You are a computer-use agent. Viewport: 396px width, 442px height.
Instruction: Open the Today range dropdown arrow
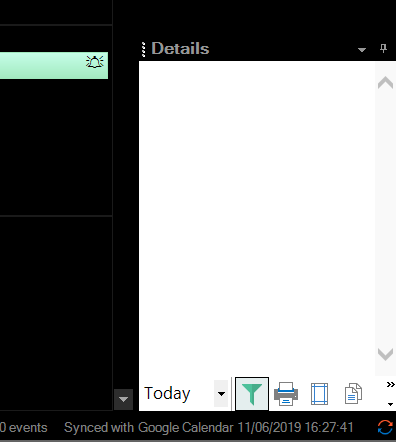click(x=221, y=394)
